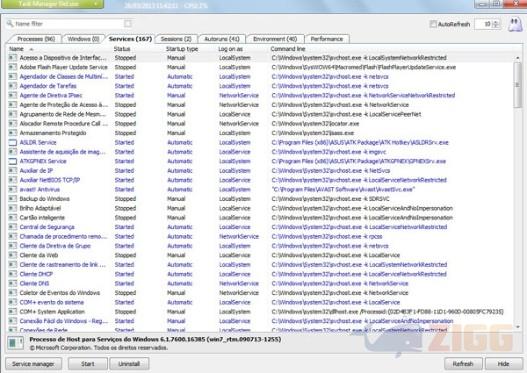Click the Conexão Fácil do Windows - Reg... name
This screenshot has height=373, width=527.
(64, 321)
